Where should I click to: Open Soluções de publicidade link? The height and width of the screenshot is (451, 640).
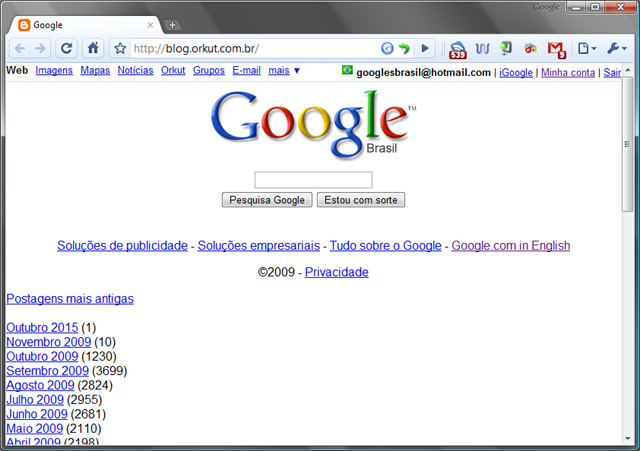(122, 246)
